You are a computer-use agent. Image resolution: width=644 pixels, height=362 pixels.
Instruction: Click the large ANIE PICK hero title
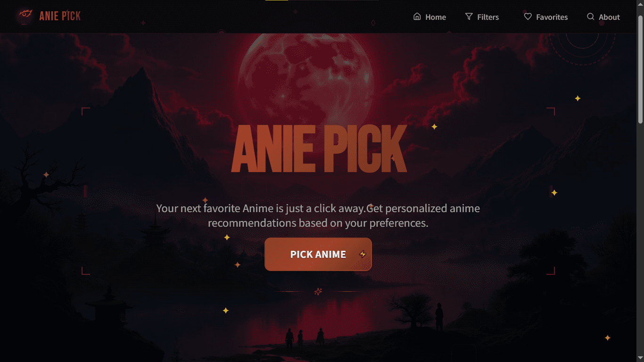click(x=319, y=149)
